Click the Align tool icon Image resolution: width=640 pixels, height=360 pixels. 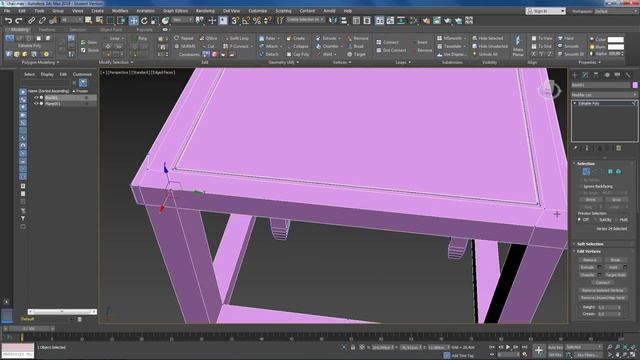[344, 20]
